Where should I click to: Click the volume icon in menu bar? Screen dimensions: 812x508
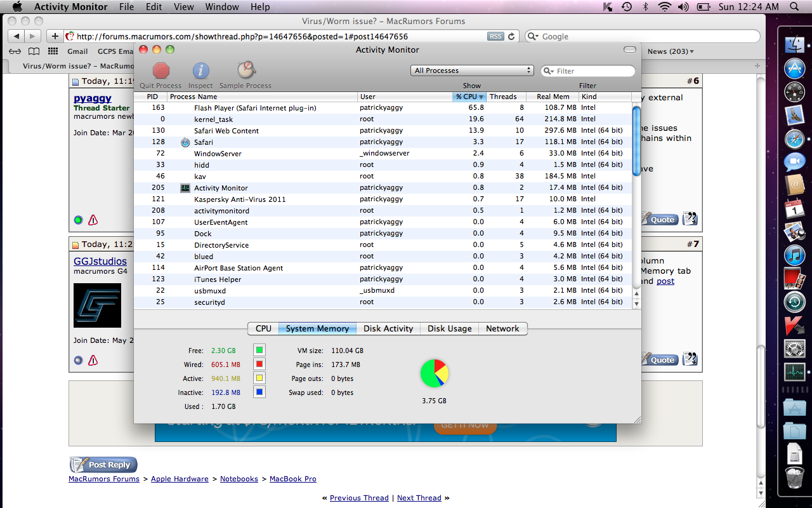(683, 7)
